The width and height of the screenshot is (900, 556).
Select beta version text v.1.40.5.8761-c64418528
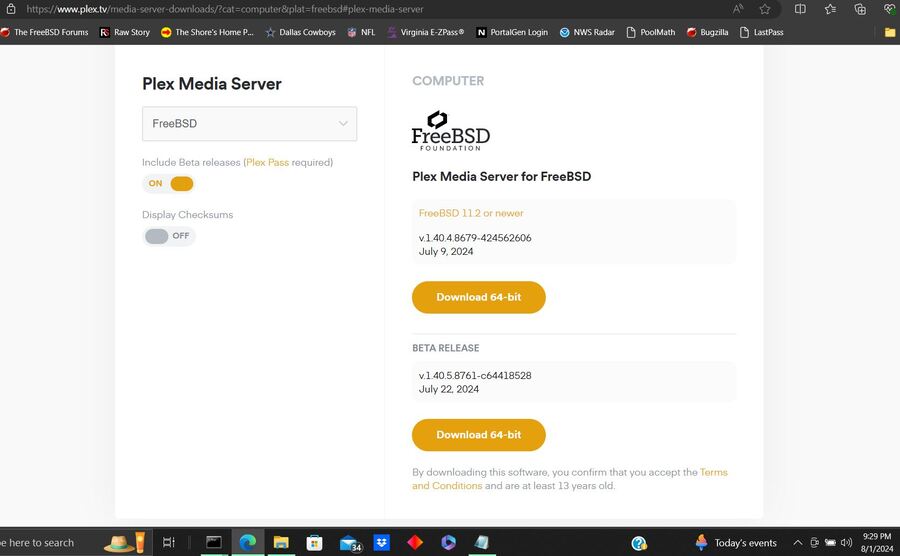(475, 375)
